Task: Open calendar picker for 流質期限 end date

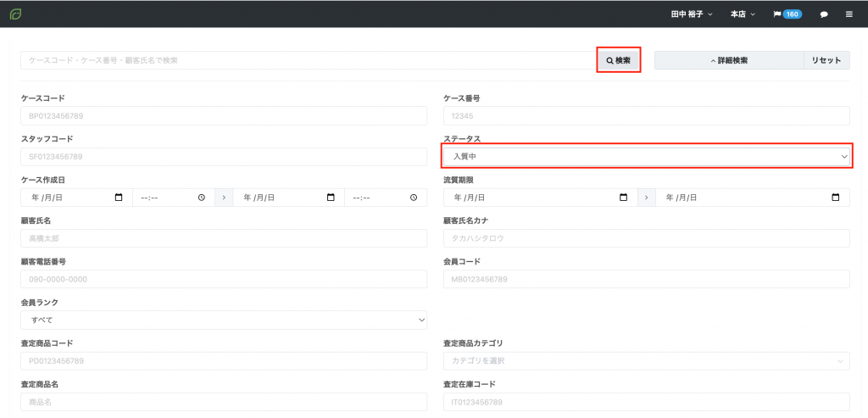Action: (x=836, y=198)
